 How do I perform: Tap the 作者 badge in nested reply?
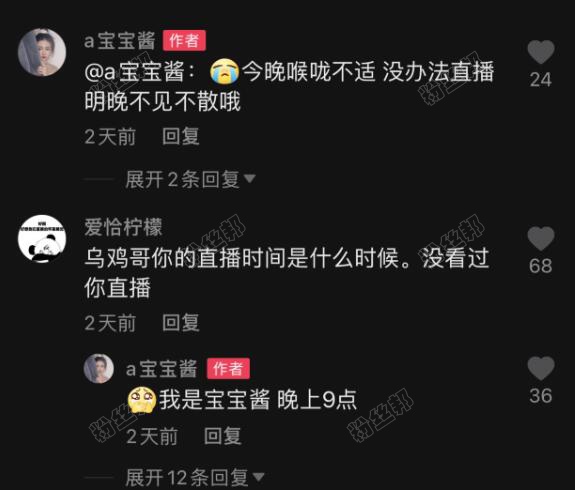tap(228, 368)
